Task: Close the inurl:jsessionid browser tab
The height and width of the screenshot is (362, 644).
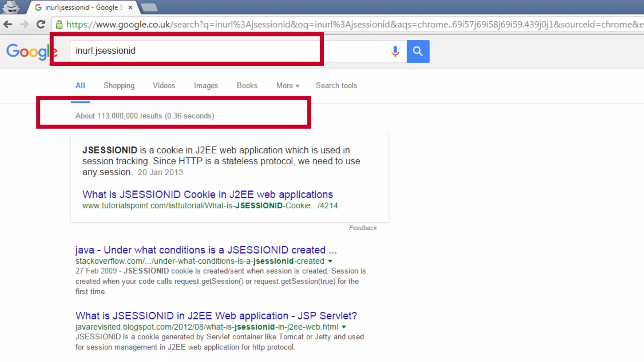Action: pyautogui.click(x=130, y=7)
